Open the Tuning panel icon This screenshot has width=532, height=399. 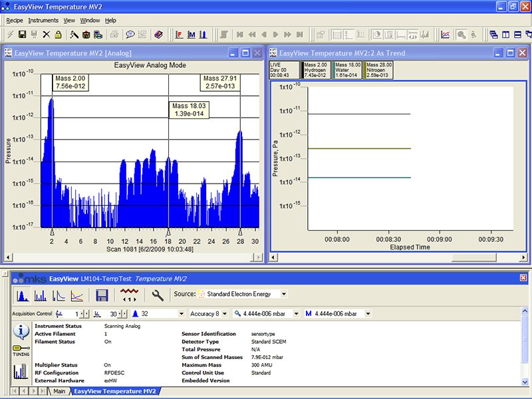pos(20,350)
